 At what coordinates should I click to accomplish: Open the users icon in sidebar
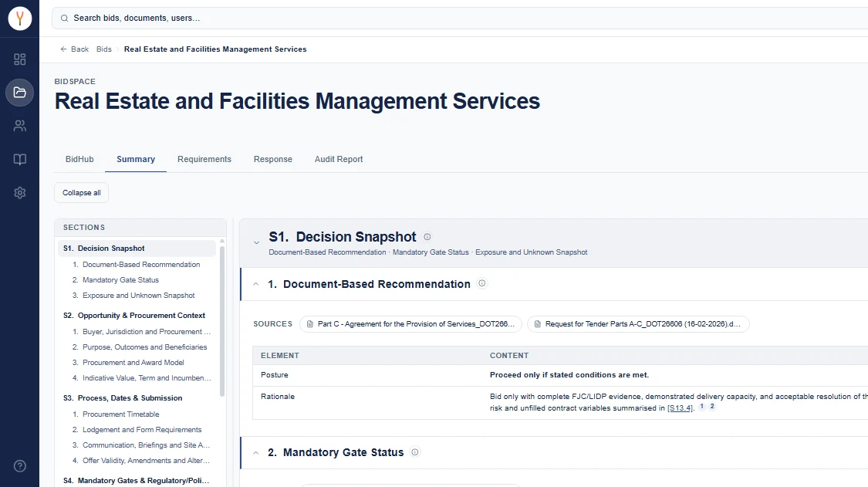coord(20,126)
